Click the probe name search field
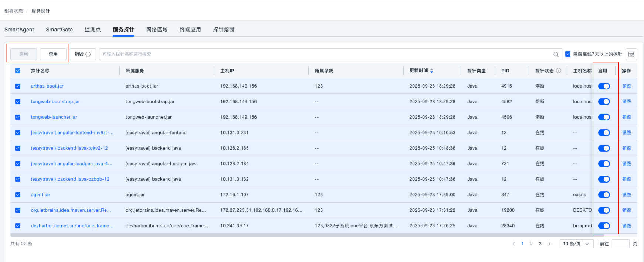The height and width of the screenshot is (262, 644). [325, 54]
